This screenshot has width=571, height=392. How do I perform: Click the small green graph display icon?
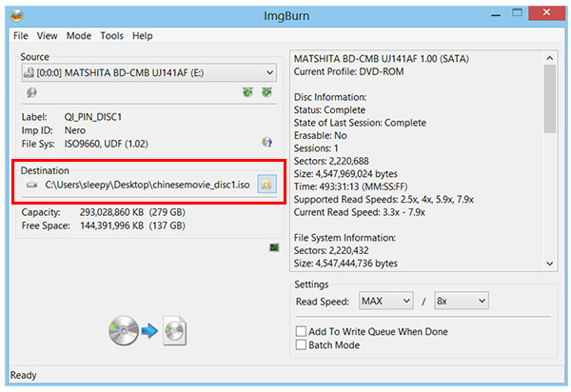(x=274, y=247)
